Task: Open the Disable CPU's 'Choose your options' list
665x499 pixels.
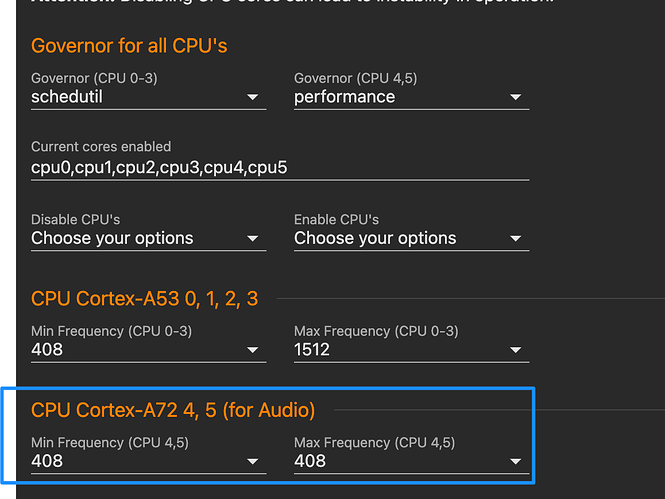Action: click(x=148, y=238)
